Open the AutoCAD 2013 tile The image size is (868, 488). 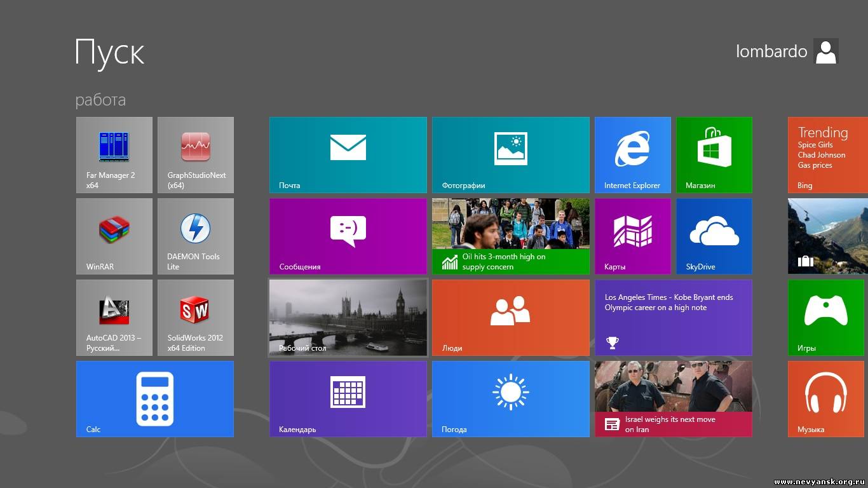(114, 318)
